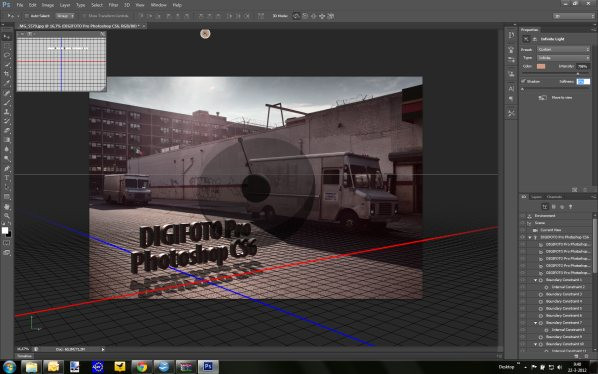The width and height of the screenshot is (598, 374).
Task: Toggle visibility of DIGIFOTO Pro Photoshop CS6 mesh
Action: [523, 237]
